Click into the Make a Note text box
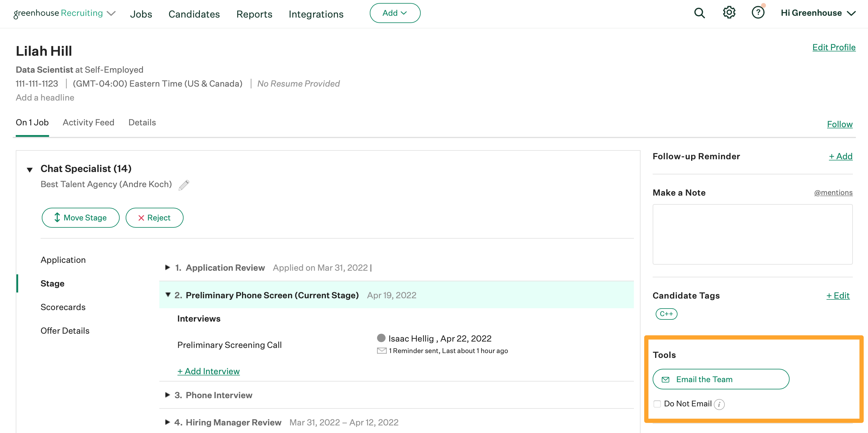 click(752, 235)
